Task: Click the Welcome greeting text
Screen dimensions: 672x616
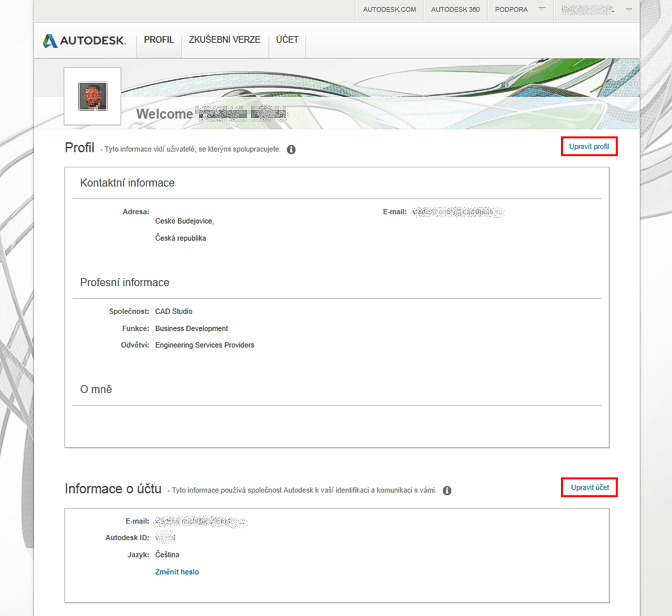Action: [x=165, y=114]
